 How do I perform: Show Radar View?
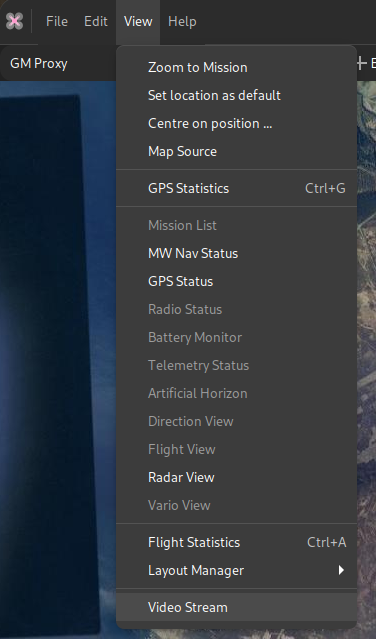236,478
